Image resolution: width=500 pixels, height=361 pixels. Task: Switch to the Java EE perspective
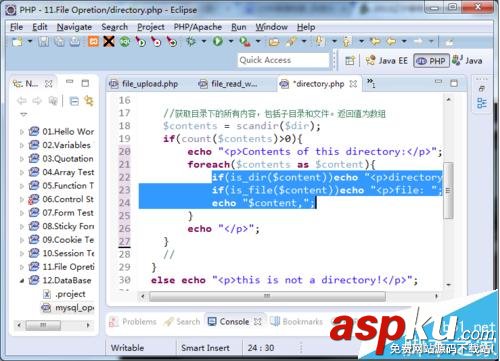tap(387, 61)
